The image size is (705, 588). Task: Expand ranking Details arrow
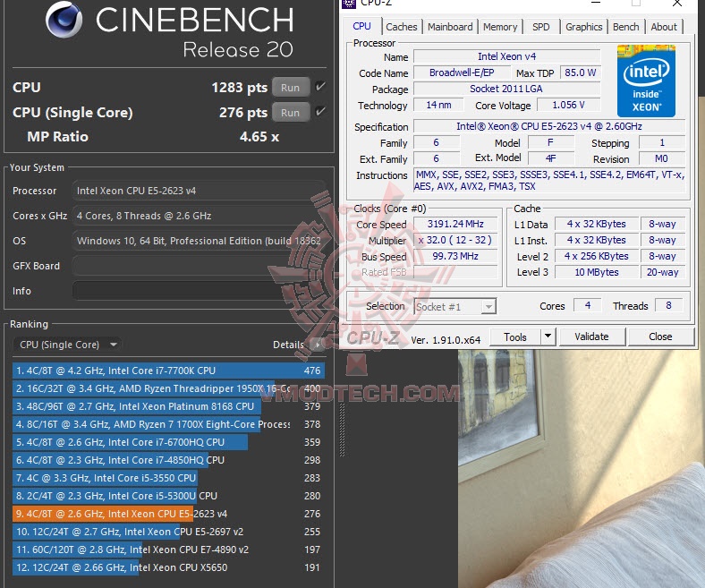318,345
